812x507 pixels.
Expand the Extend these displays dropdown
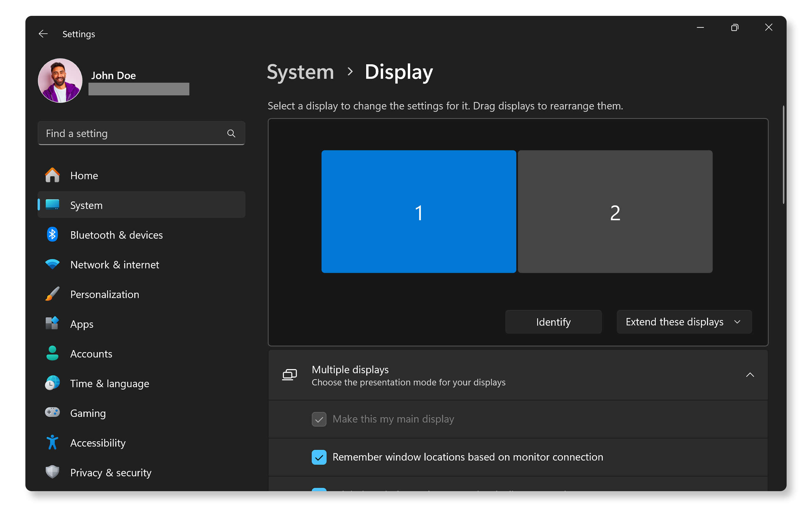(x=682, y=321)
